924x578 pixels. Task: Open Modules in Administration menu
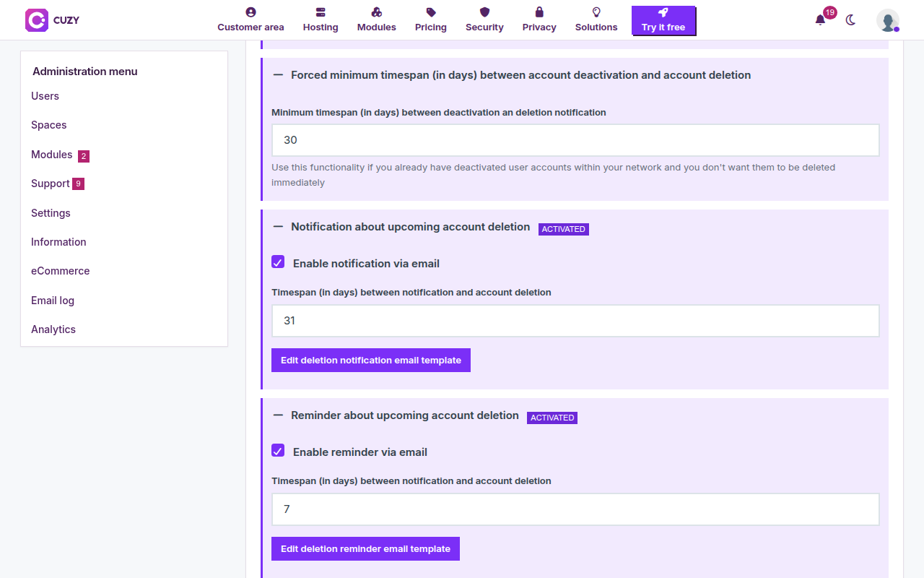(52, 155)
